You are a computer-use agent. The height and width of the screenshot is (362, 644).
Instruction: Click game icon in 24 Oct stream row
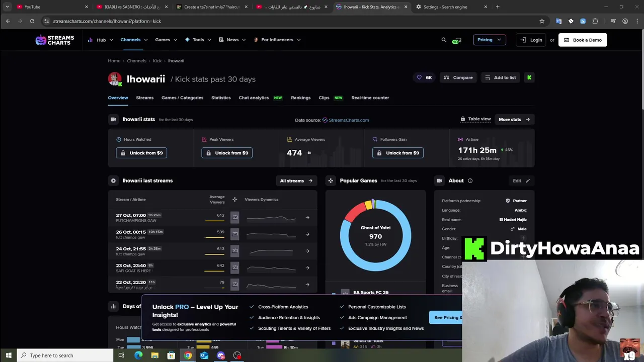(234, 250)
